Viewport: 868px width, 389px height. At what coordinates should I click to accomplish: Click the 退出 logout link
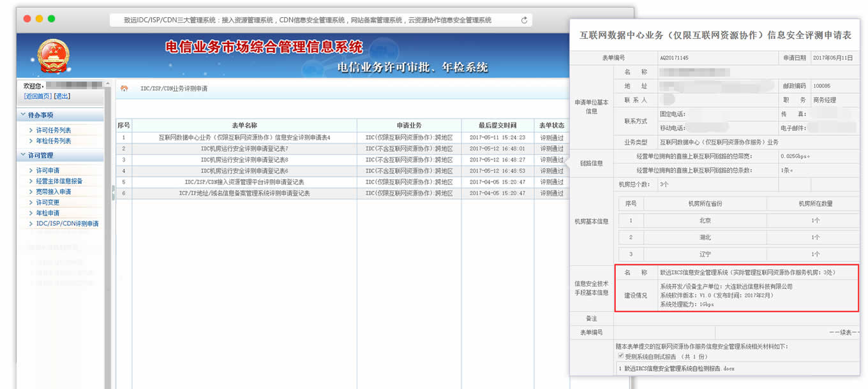point(62,96)
